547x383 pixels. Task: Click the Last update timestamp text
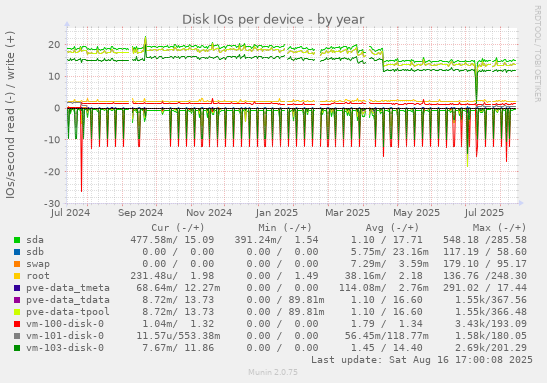click(422, 360)
